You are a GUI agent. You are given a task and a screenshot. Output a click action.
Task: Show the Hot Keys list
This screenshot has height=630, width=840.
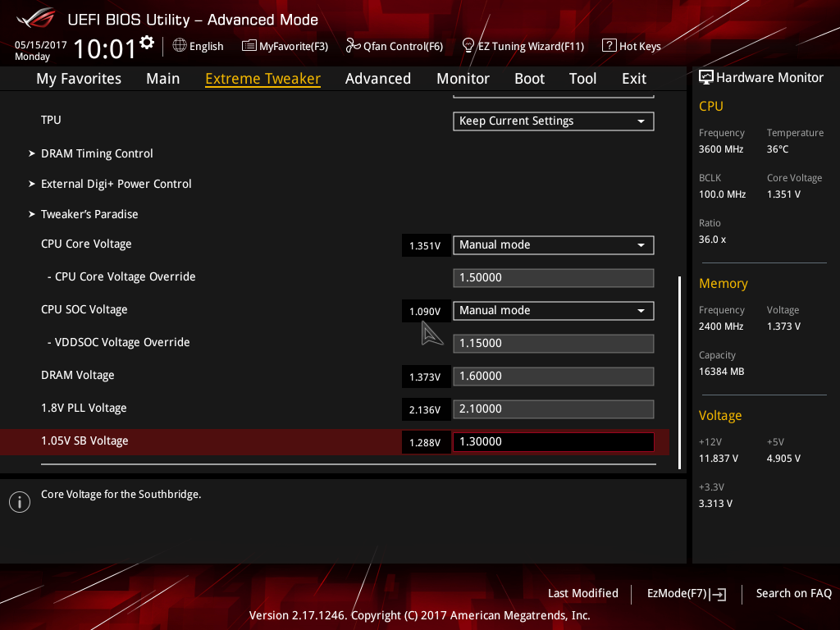click(632, 46)
